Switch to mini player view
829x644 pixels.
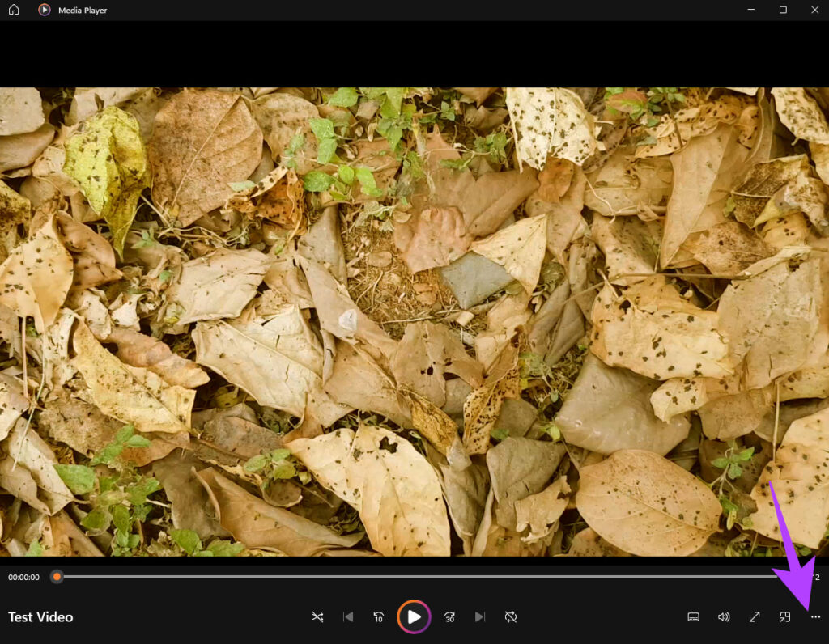tap(784, 616)
